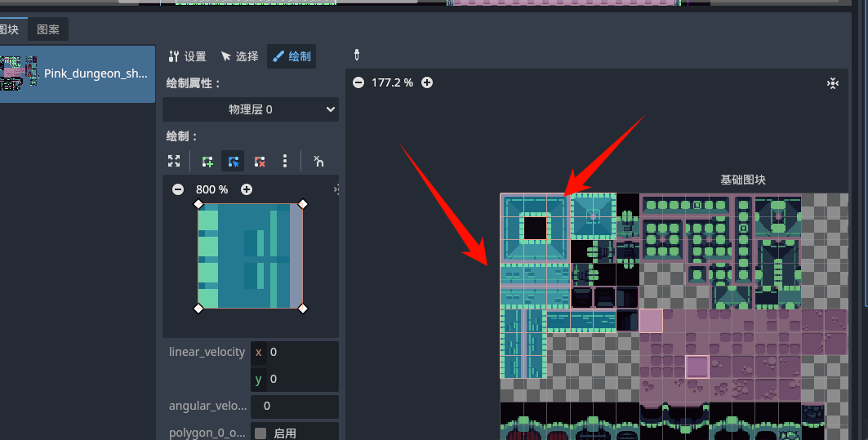Screen dimensions: 868x440
Task: Select the add polygon points tool
Action: pyautogui.click(x=207, y=162)
